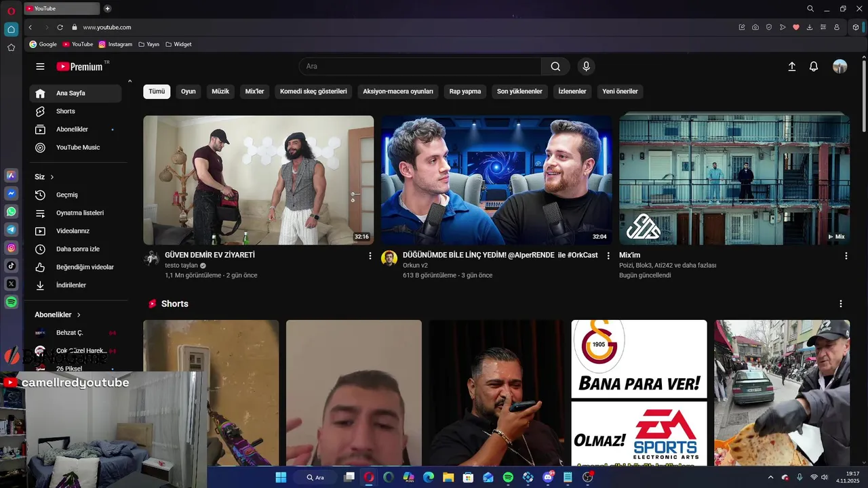Open the notifications bell
Viewport: 868px width, 488px height.
point(814,66)
